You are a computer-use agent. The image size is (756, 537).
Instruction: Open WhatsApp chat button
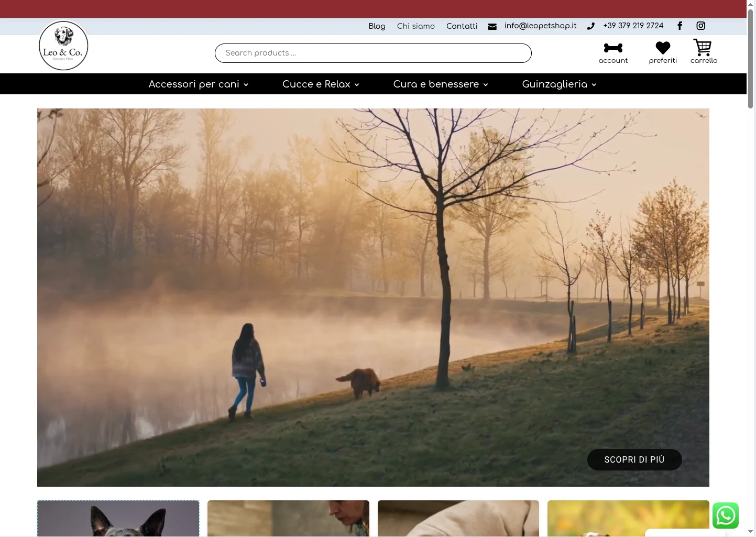725,516
